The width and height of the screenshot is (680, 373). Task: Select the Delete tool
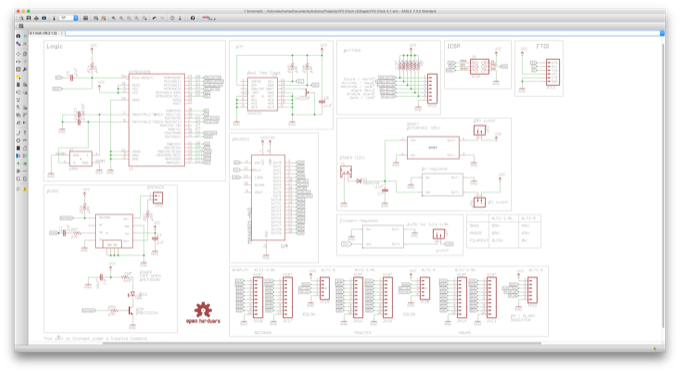pos(18,85)
